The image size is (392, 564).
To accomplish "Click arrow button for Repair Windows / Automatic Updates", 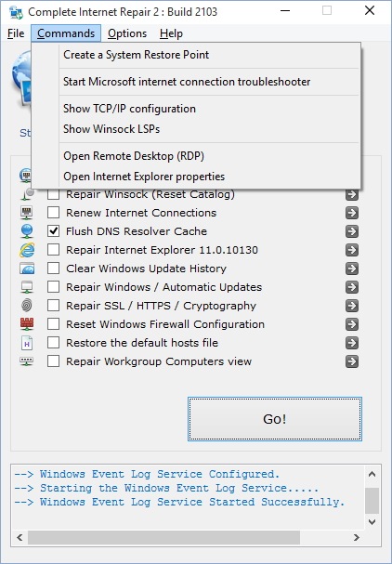I will 352,287.
